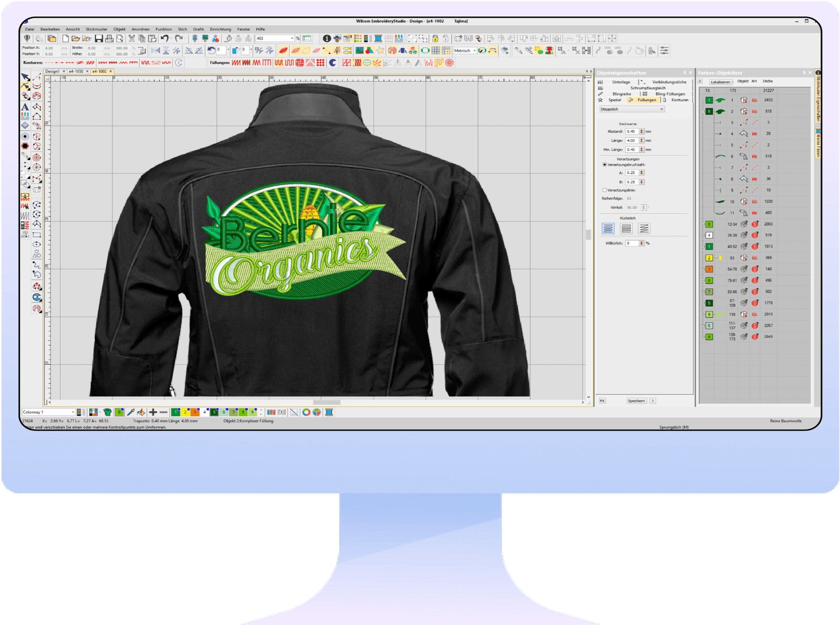Open the Datei menu

[x=29, y=29]
